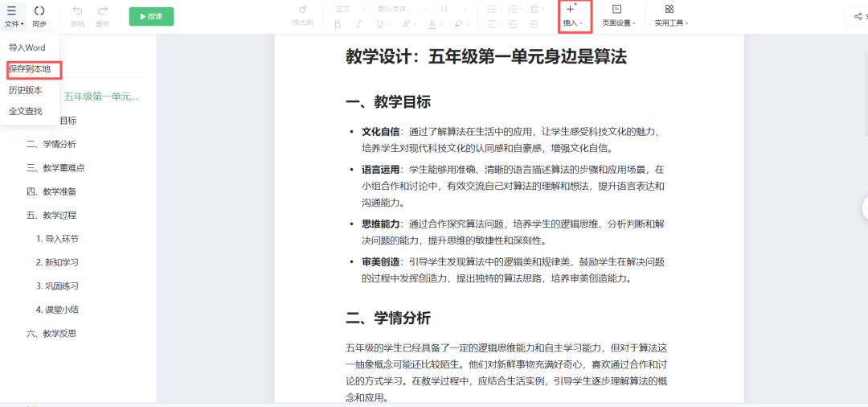Viewport: 868px width, 407px height.
Task: Expand the 插入 dropdown arrow
Action: tap(581, 24)
